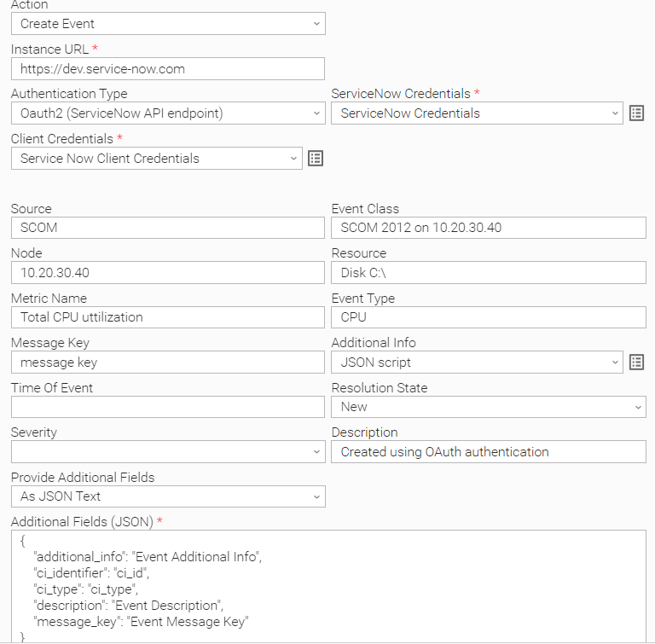Click the Time Of Event label
The width and height of the screenshot is (655, 644).
tap(52, 388)
